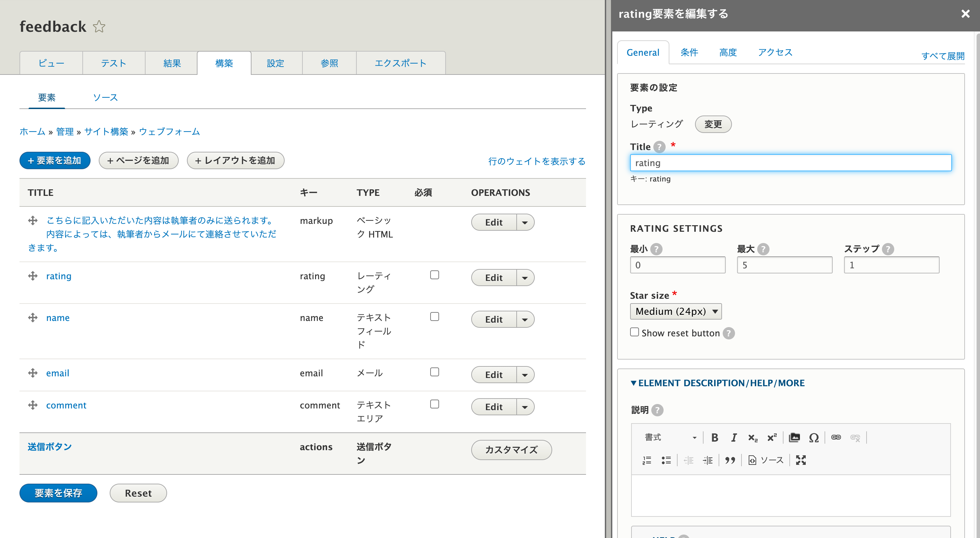Show help for Show reset button option
This screenshot has height=538, width=980.
click(x=729, y=333)
